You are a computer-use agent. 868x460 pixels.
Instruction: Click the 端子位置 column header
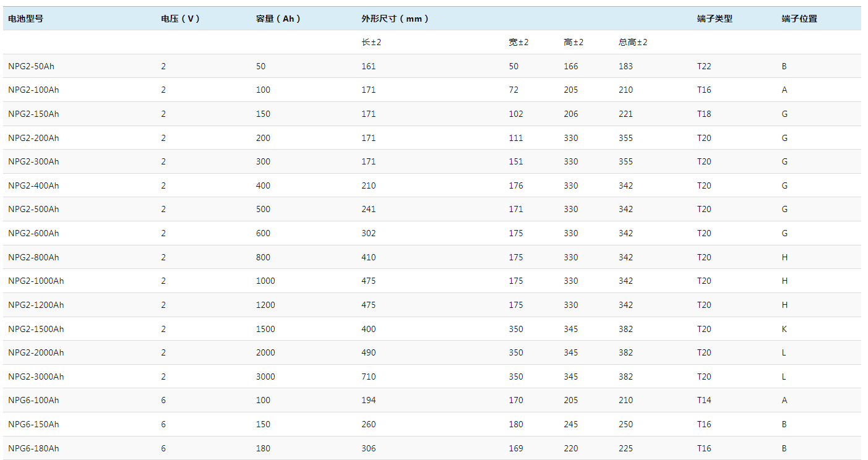click(x=799, y=19)
